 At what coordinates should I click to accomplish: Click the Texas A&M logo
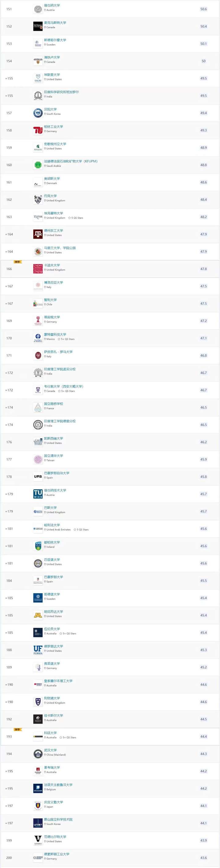pyautogui.click(x=38, y=234)
